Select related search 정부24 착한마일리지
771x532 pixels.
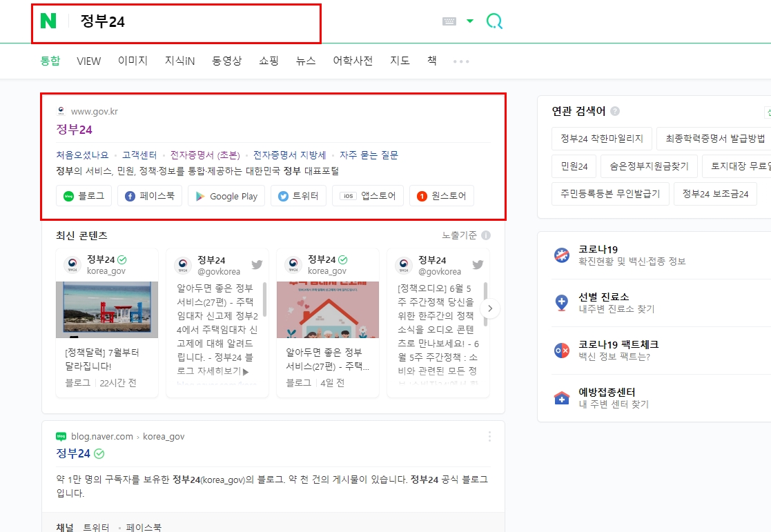tap(602, 139)
